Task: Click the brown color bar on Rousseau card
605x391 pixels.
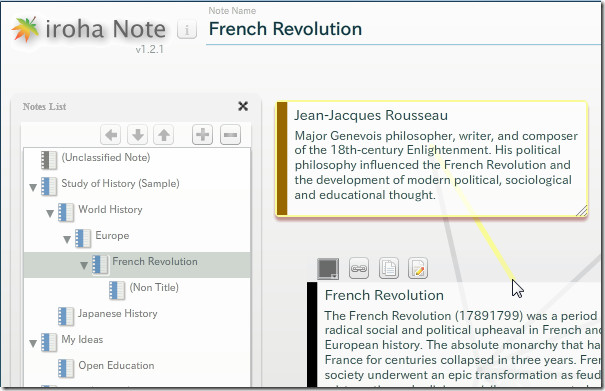Action: click(282, 158)
